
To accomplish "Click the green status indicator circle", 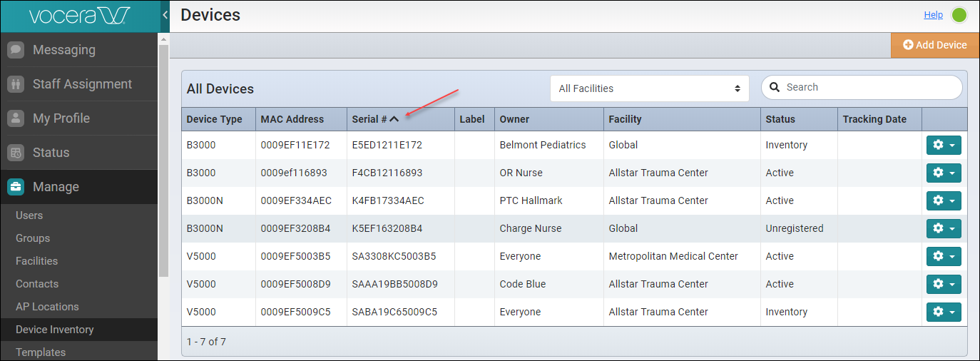I will pyautogui.click(x=959, y=15).
